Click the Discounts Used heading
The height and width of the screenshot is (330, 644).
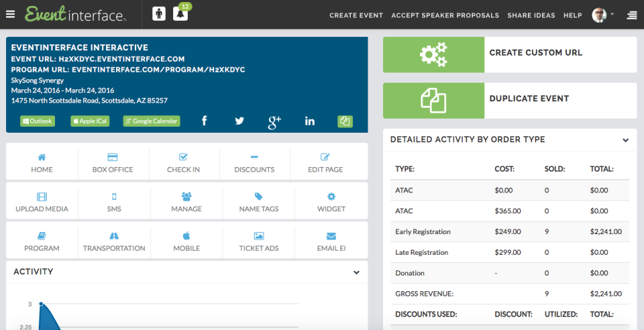(426, 314)
